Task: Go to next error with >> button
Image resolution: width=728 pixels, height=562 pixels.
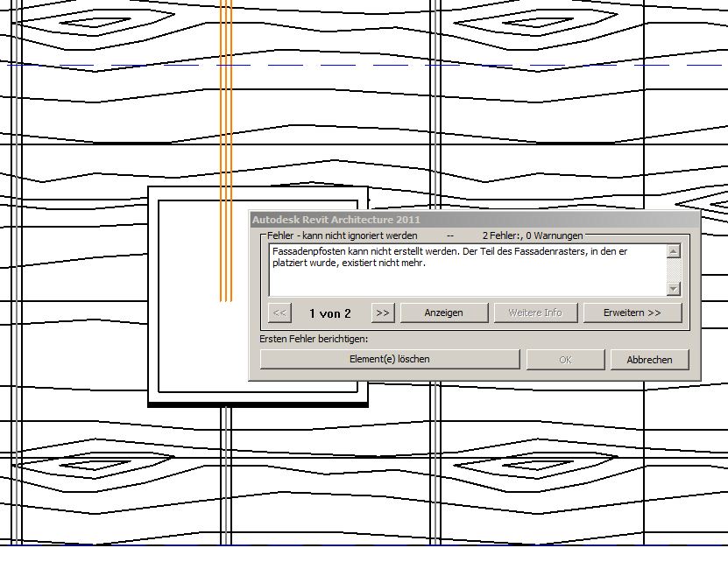Action: click(383, 313)
